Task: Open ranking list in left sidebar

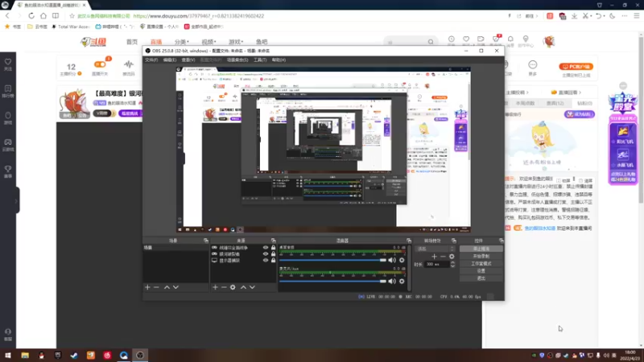Action: [x=8, y=91]
